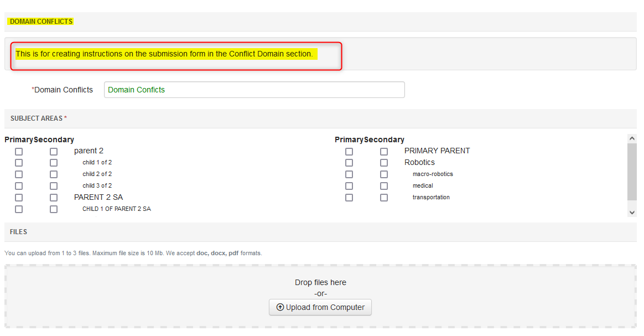Click the Conflict Domain instructions text
The image size is (644, 336).
tap(164, 54)
